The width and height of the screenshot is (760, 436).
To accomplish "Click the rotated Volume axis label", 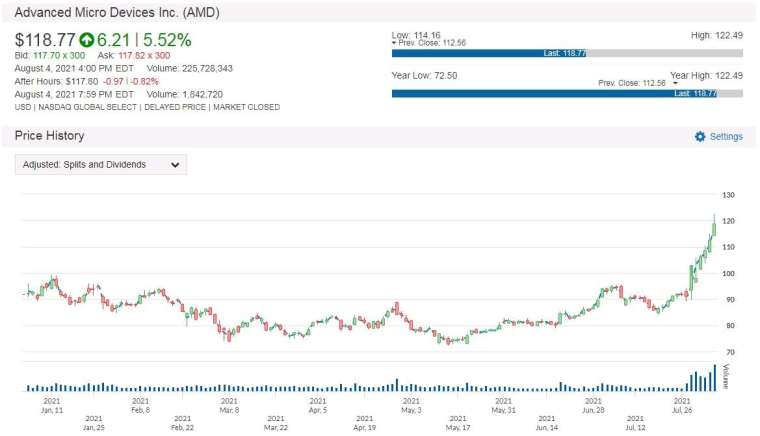I will (x=726, y=376).
